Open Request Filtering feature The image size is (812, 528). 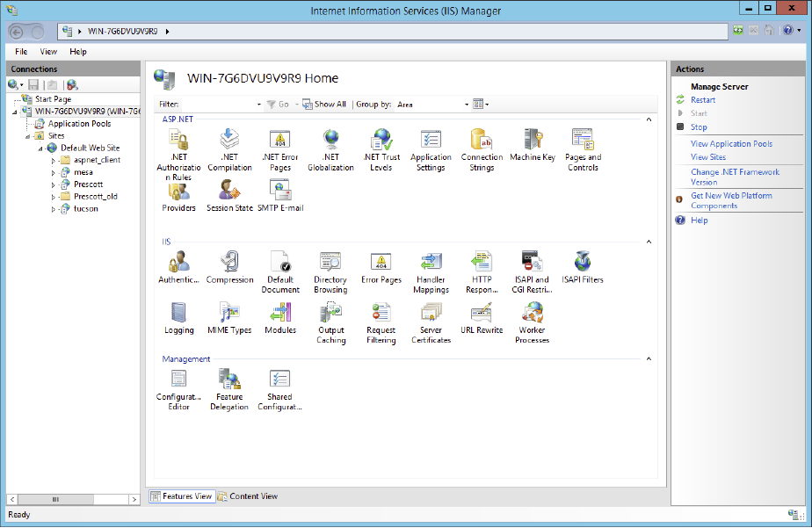point(381,323)
